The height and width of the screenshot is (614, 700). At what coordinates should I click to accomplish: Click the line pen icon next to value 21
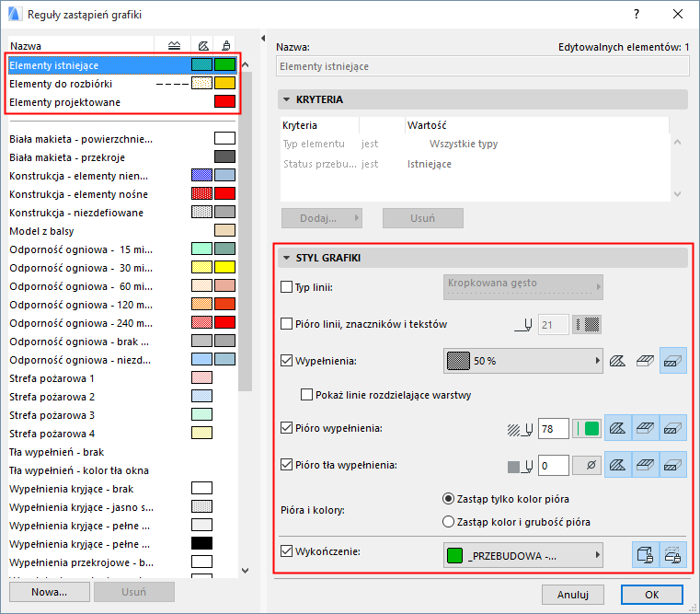[523, 325]
